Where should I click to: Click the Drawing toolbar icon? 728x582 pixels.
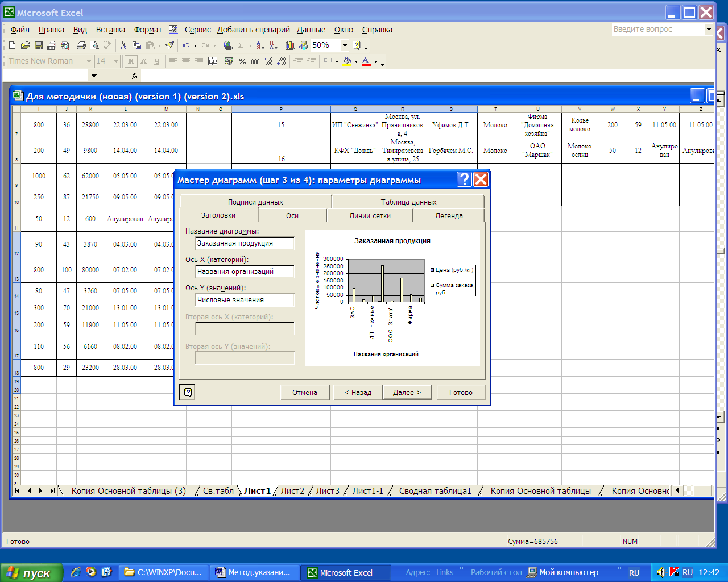pyautogui.click(x=303, y=45)
